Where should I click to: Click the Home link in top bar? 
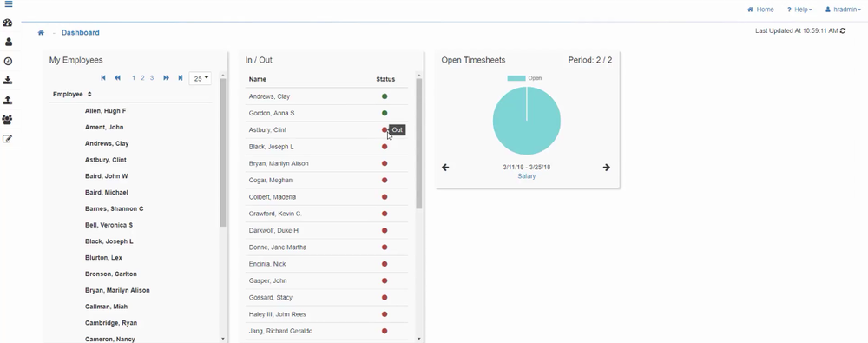pos(760,10)
